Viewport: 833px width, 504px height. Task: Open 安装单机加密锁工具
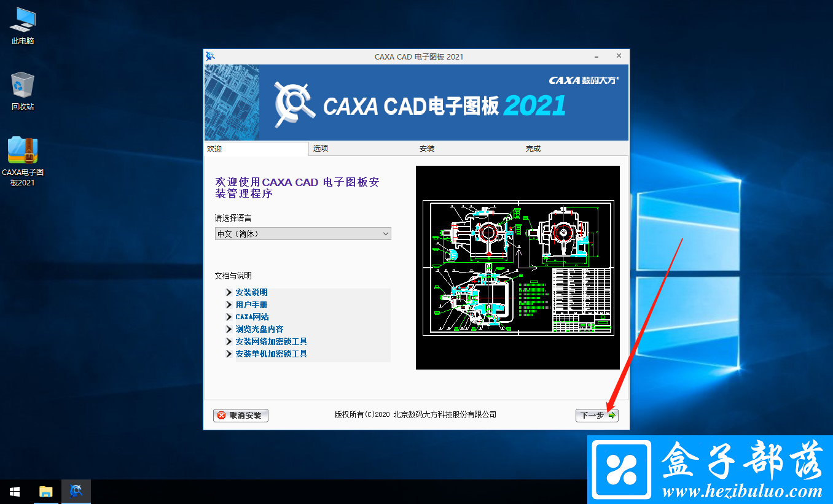pyautogui.click(x=271, y=354)
